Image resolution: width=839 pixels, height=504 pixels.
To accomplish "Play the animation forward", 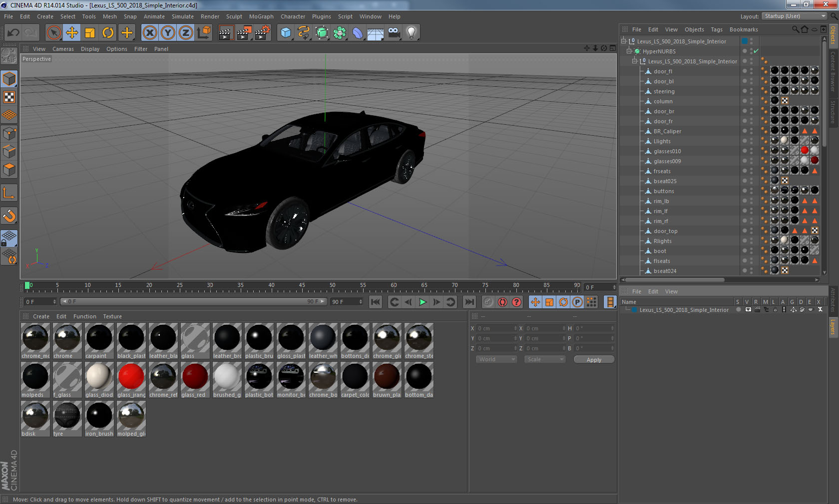I will (422, 302).
